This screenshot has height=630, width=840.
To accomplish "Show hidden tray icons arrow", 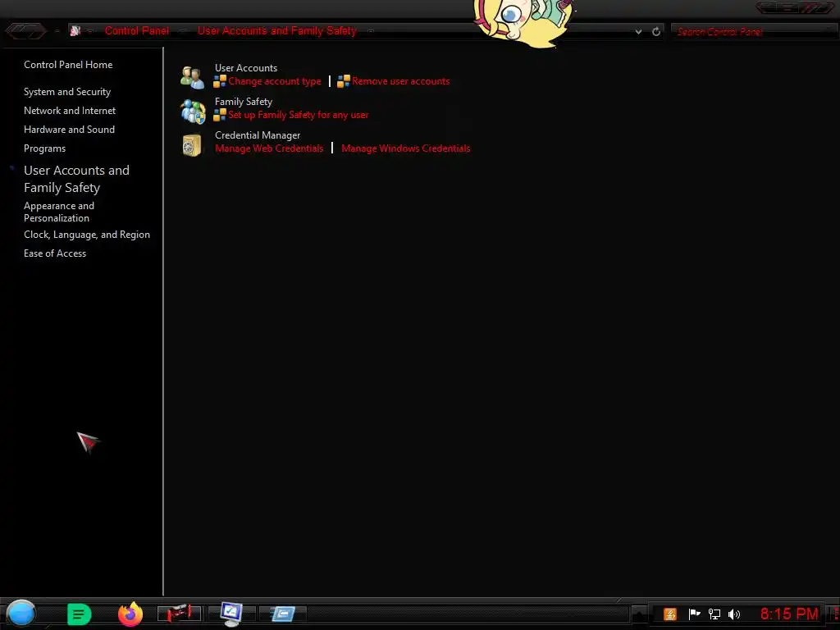I will 639,614.
